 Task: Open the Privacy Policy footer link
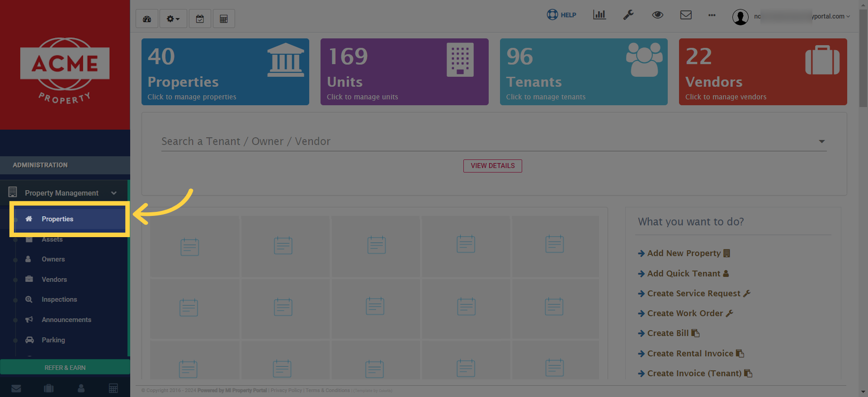point(286,391)
